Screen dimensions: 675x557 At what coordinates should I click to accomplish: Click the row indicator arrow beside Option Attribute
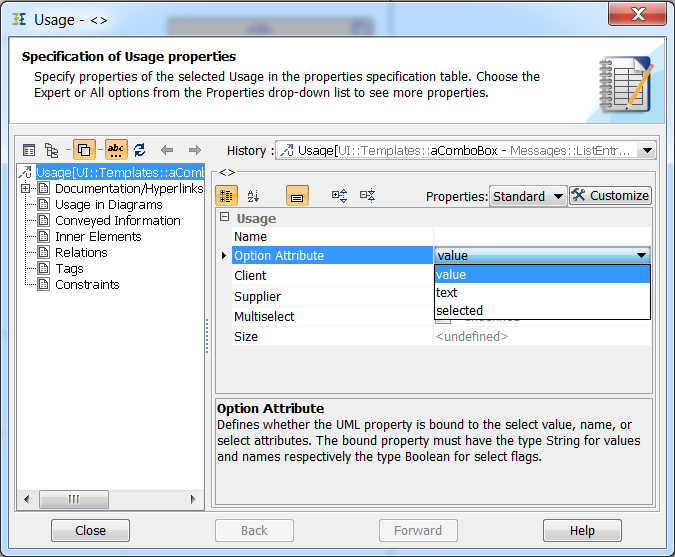[x=223, y=255]
